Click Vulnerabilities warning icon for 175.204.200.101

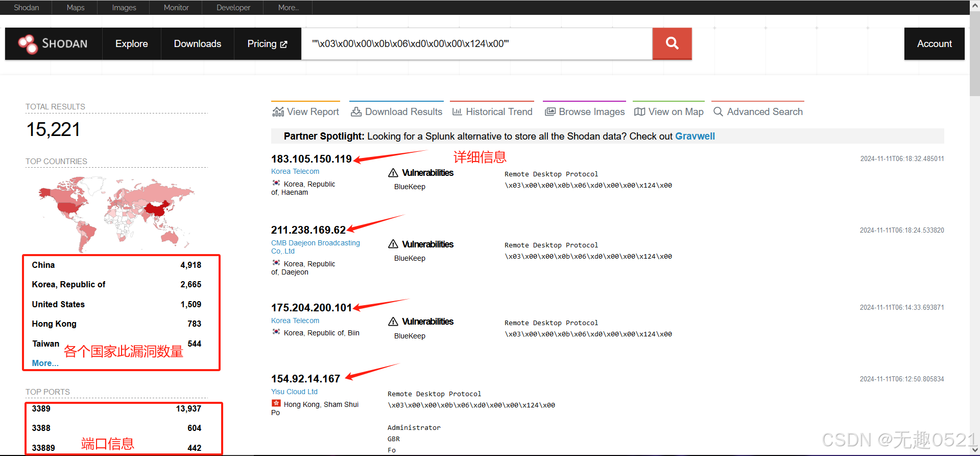click(393, 322)
